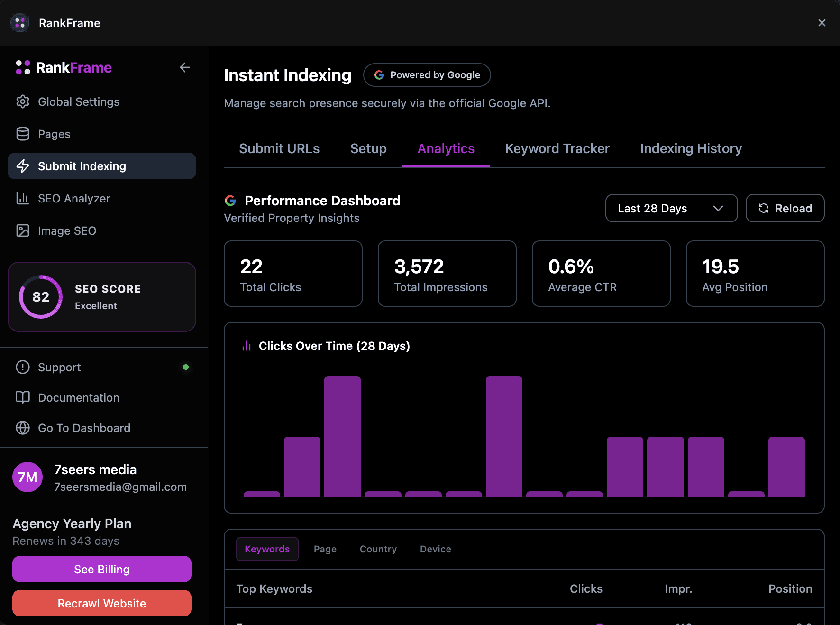This screenshot has width=840, height=625.
Task: Click the 7M account avatar
Action: pyautogui.click(x=27, y=477)
